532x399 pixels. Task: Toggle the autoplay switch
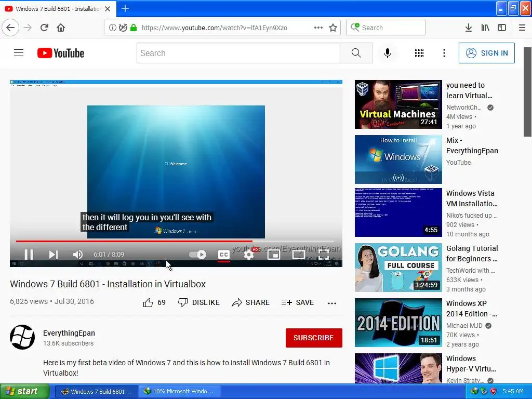tap(197, 255)
